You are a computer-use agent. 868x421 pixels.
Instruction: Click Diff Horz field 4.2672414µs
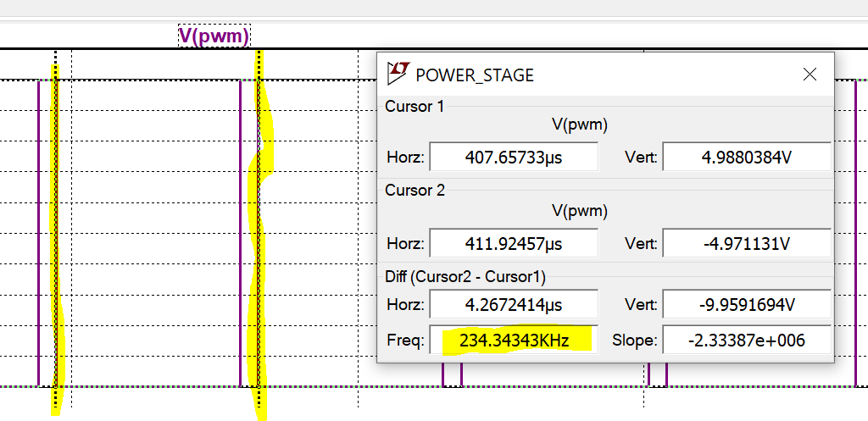514,304
